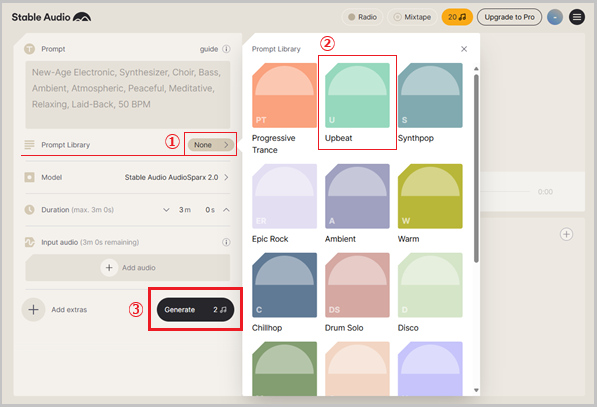Image resolution: width=597 pixels, height=407 pixels.
Task: Toggle the Radio mode
Action: point(362,17)
